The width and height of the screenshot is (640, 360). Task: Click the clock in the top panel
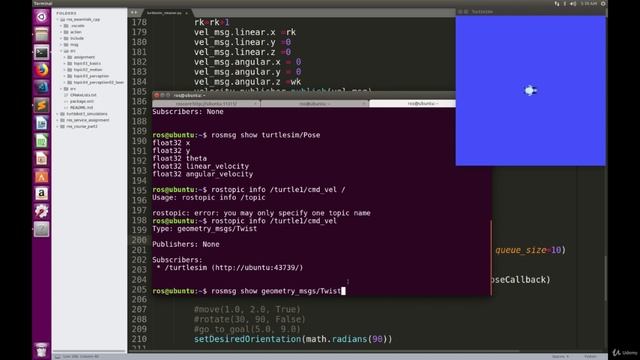tap(588, 4)
